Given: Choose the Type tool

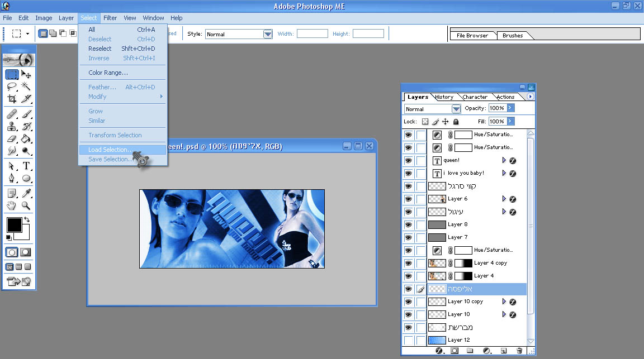Looking at the screenshot, I should 26,166.
